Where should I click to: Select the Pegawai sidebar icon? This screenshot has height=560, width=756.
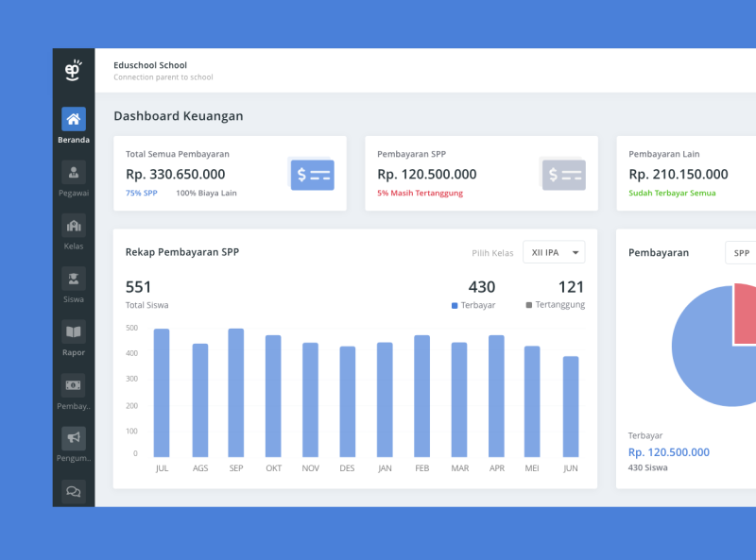click(74, 173)
